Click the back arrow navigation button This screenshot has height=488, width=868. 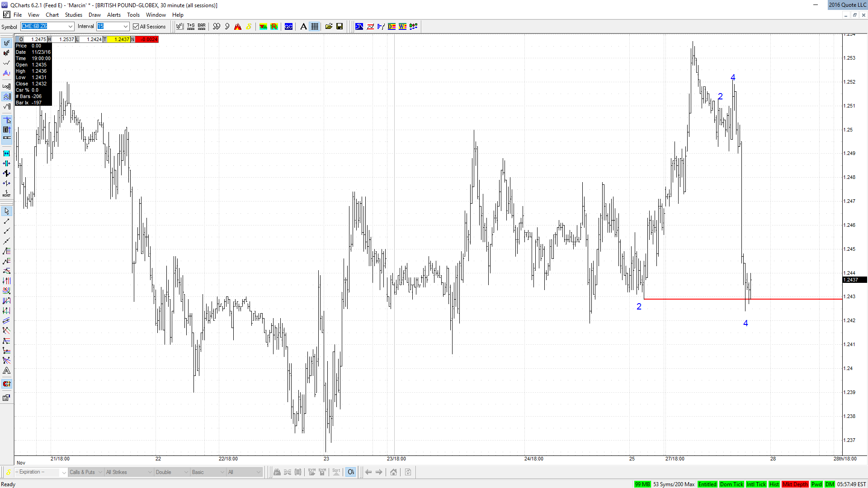pos(368,472)
